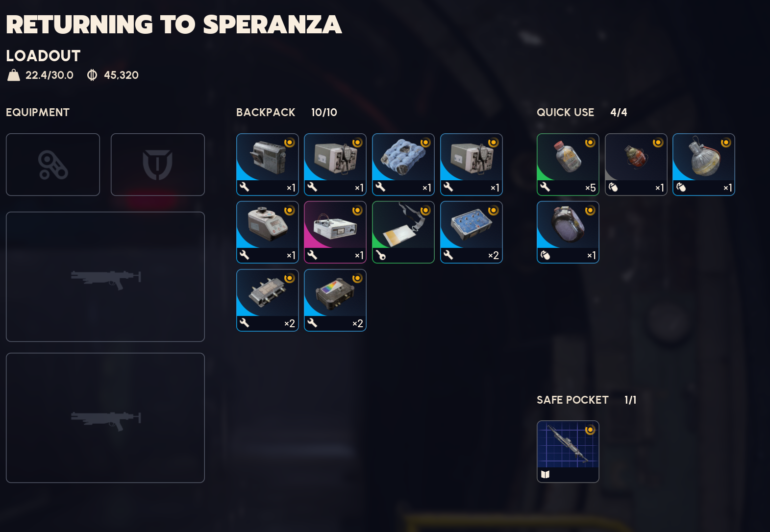Click the rainbow-screen device item x2
Image resolution: width=770 pixels, height=532 pixels.
point(335,300)
